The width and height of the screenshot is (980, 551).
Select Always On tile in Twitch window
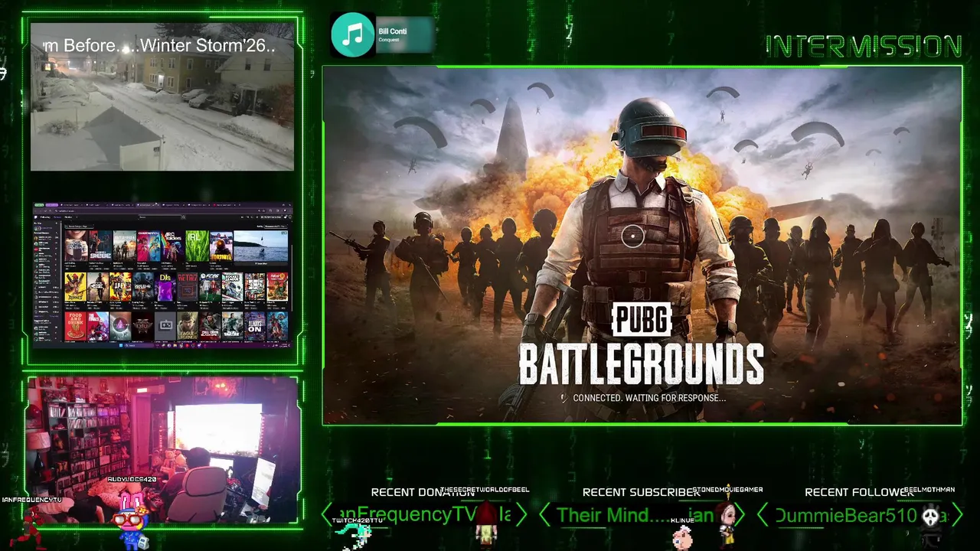255,326
